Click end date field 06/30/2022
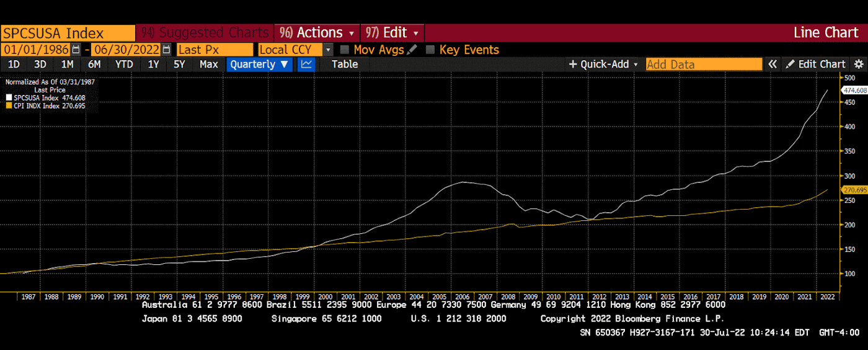Image resolution: width=868 pixels, height=350 pixels. pyautogui.click(x=126, y=50)
